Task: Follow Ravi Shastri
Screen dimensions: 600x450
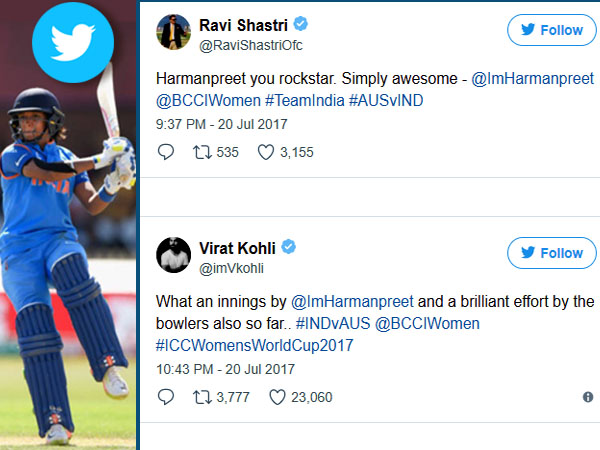Action: pos(552,30)
